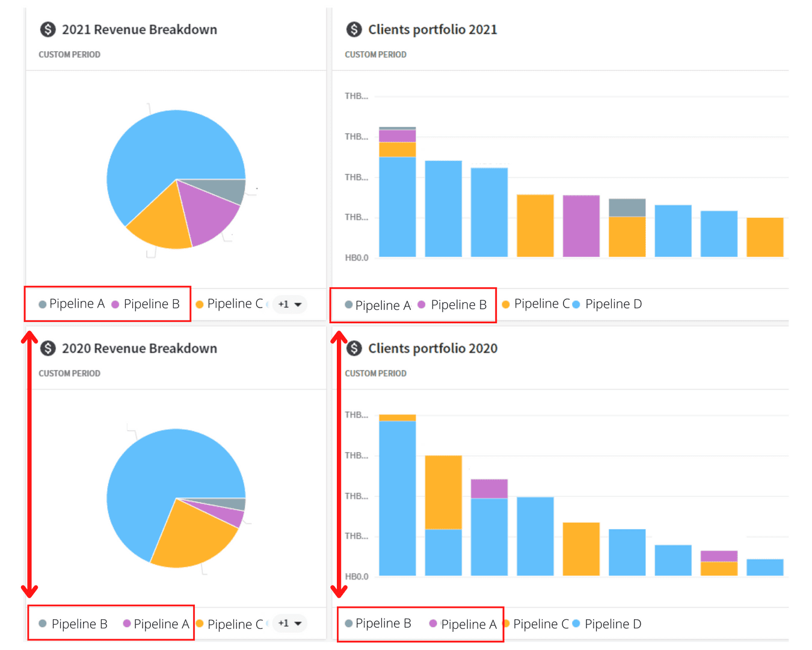Toggle Pipeline C legend in 2021 Revenue Breakdown
The height and width of the screenshot is (650, 812).
click(230, 304)
